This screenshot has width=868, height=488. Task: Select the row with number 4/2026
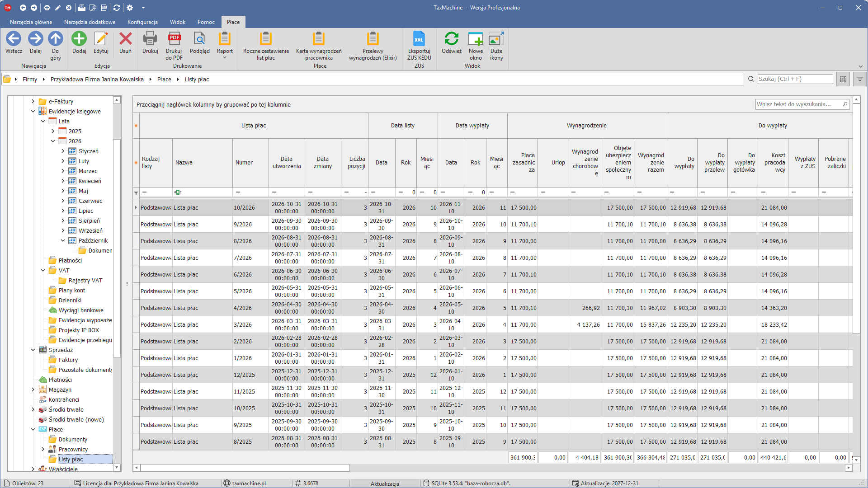click(492, 308)
